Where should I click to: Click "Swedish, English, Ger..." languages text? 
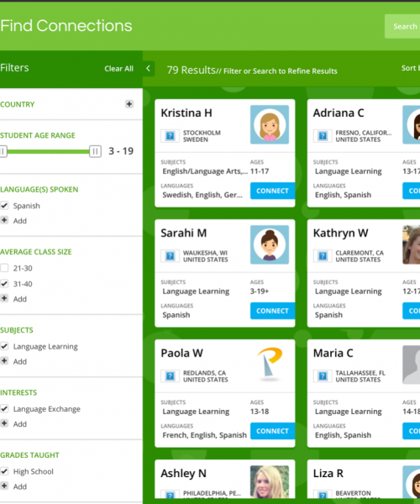(202, 195)
